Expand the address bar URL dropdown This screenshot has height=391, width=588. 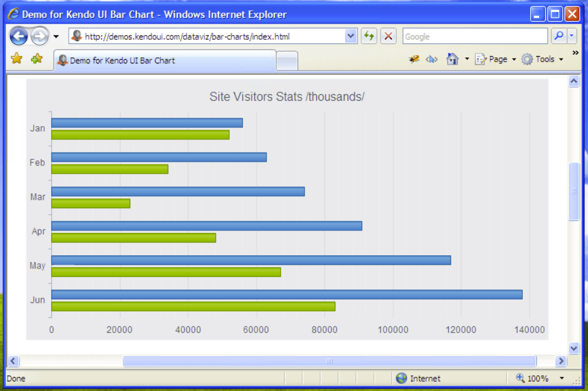[x=351, y=36]
